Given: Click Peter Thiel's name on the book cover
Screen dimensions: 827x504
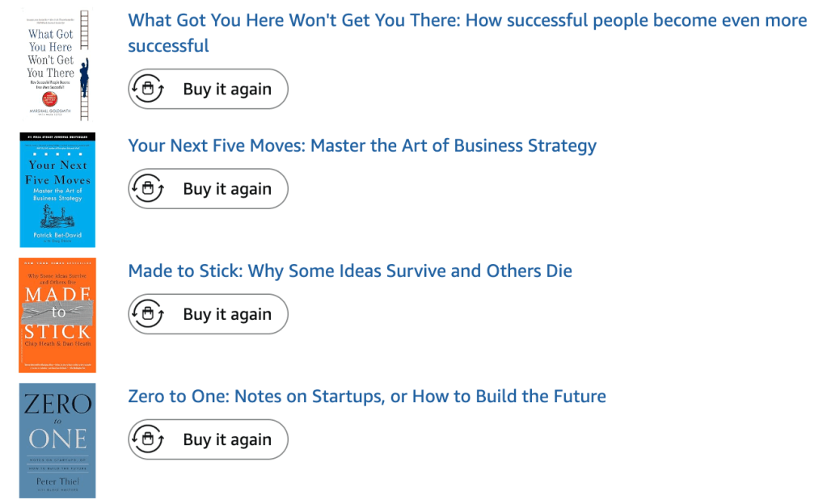Looking at the screenshot, I should (x=57, y=481).
